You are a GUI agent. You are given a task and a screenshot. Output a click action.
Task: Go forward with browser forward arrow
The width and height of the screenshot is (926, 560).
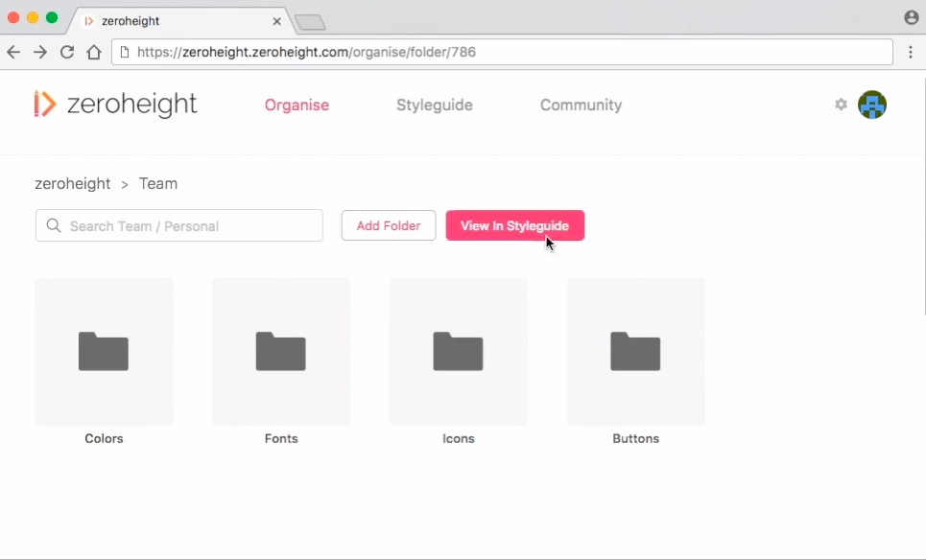point(40,52)
